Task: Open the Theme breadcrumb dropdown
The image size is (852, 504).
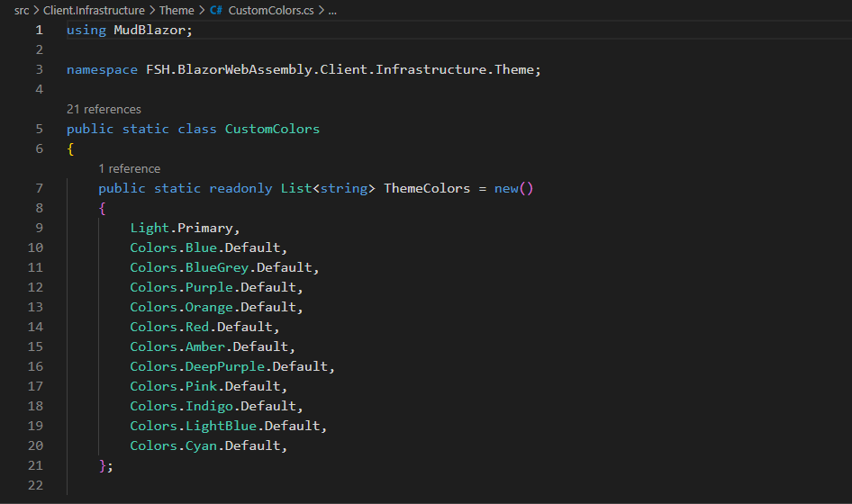Action: coord(177,11)
